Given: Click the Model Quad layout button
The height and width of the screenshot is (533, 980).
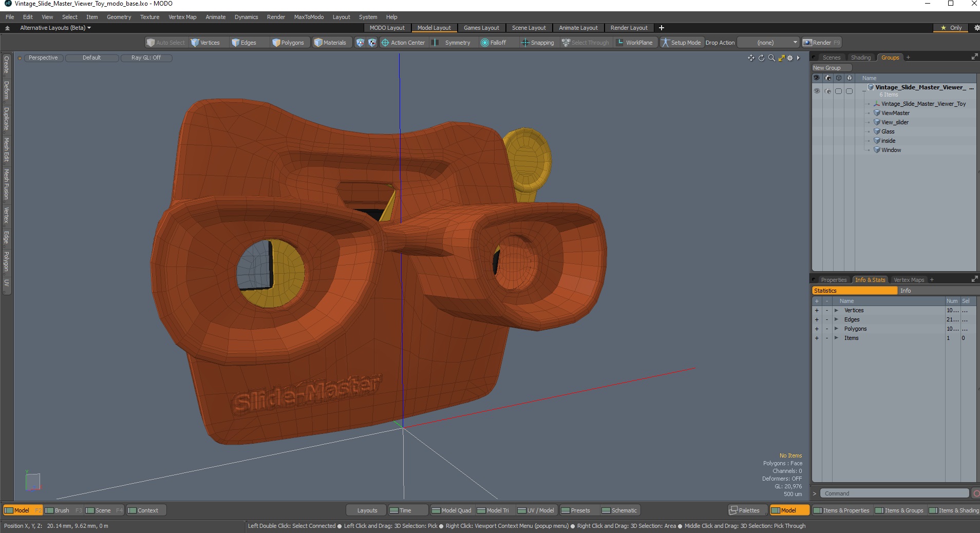Looking at the screenshot, I should 451,510.
